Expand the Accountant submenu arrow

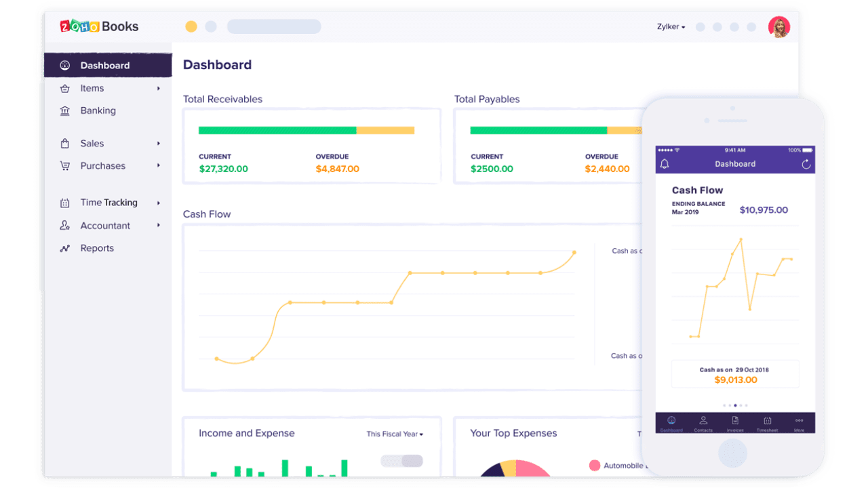coord(159,226)
